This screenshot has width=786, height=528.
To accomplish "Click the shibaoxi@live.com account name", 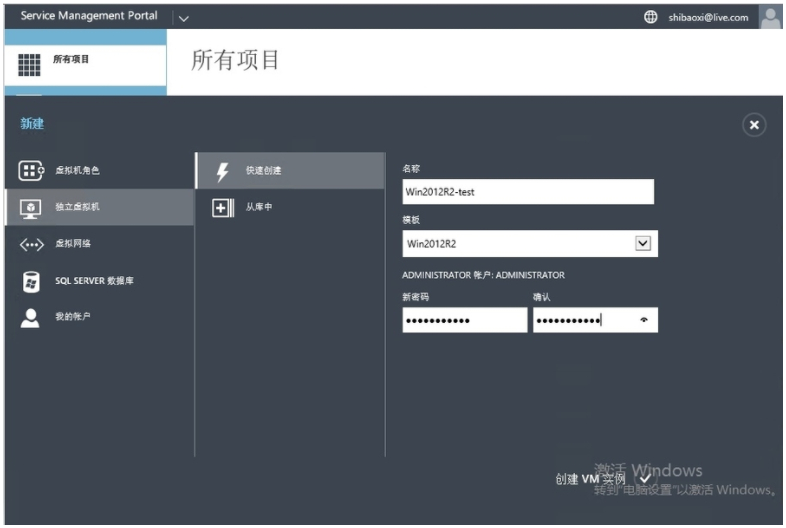I will click(x=708, y=18).
